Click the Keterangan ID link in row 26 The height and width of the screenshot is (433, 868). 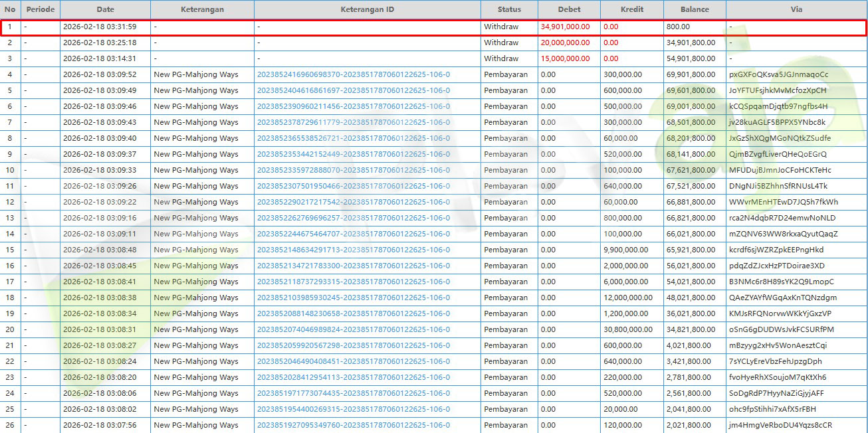(x=353, y=425)
